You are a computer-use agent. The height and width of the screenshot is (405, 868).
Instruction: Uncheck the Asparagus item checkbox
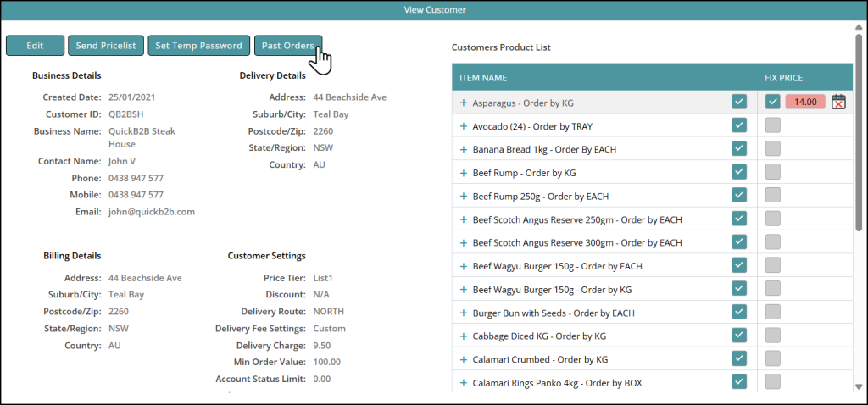coord(739,102)
